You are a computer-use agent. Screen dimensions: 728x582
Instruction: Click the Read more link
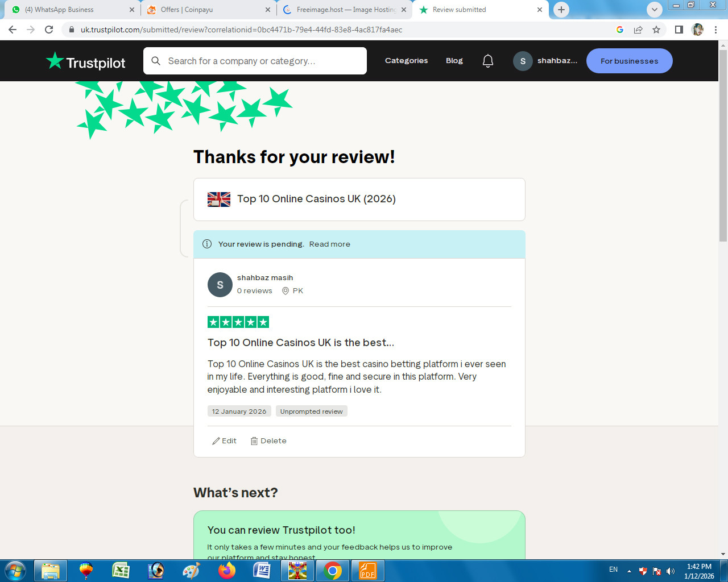click(x=330, y=244)
